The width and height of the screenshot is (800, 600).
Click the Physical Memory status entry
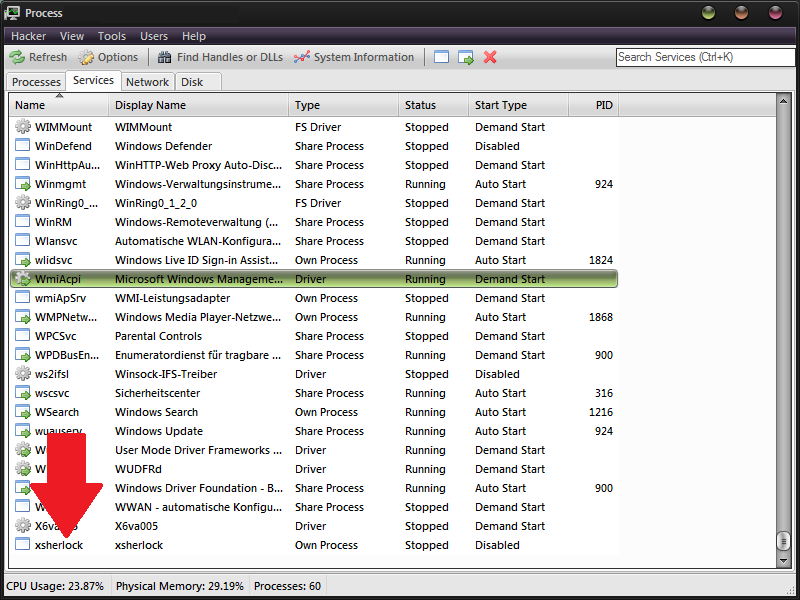(x=180, y=586)
